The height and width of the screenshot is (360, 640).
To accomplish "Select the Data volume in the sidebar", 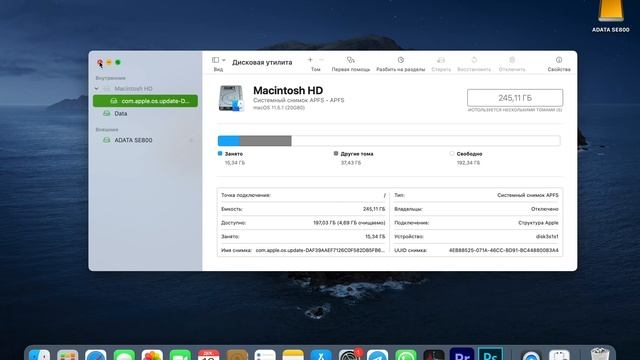I will (x=120, y=113).
